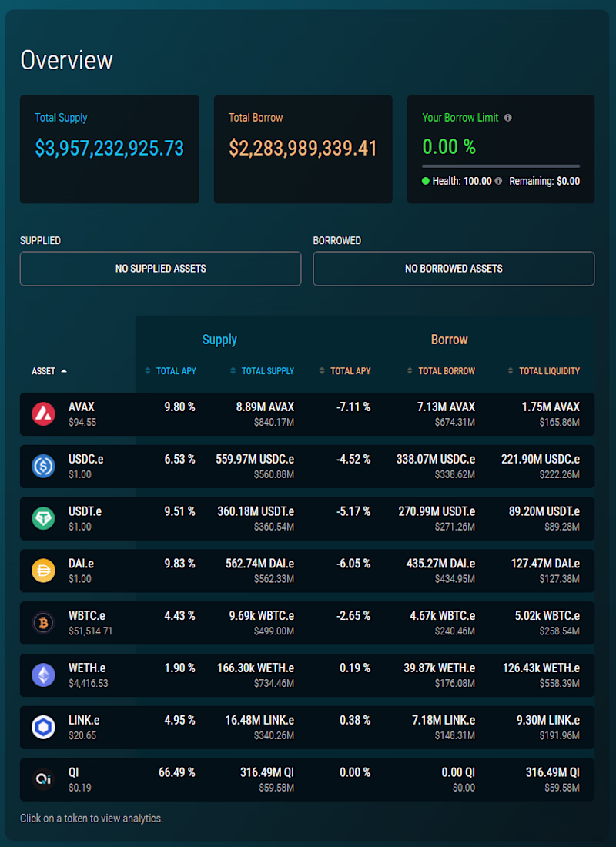This screenshot has width=616, height=847.
Task: Click the 4.67k WBTC.e borrow value
Action: pyautogui.click(x=441, y=616)
